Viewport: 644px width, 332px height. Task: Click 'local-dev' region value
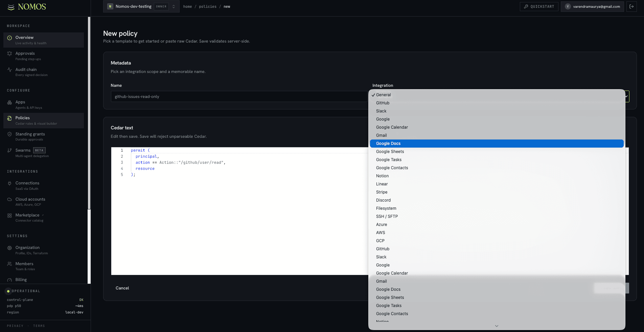[74, 312]
